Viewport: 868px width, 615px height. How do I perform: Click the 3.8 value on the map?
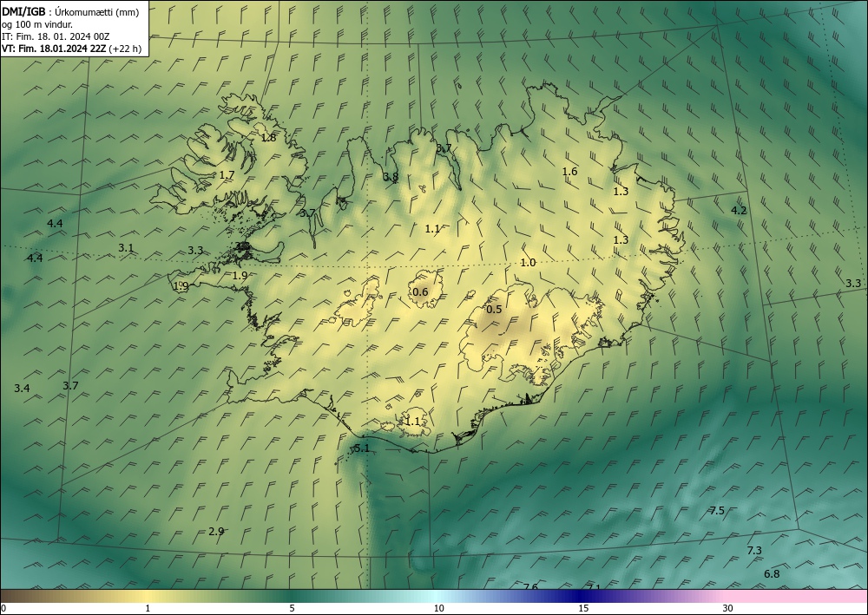pyautogui.click(x=391, y=176)
